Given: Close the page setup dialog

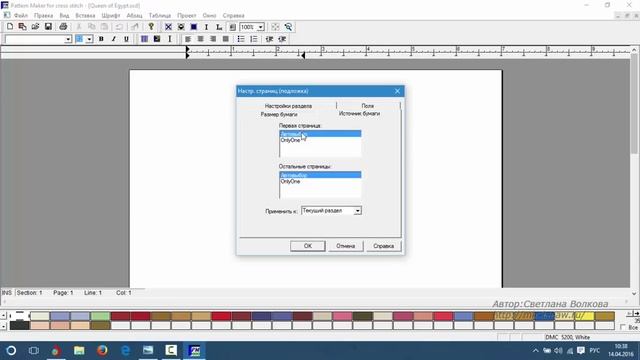Looking at the screenshot, I should coord(398,91).
